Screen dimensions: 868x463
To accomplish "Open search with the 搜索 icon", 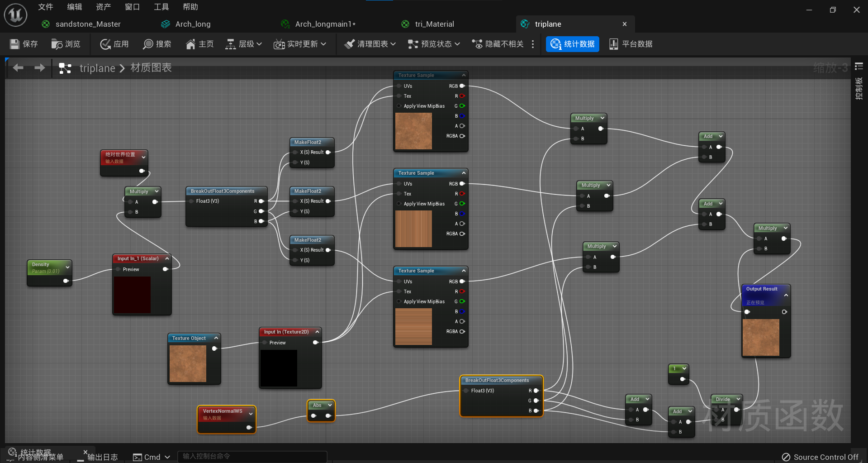I will click(x=148, y=44).
